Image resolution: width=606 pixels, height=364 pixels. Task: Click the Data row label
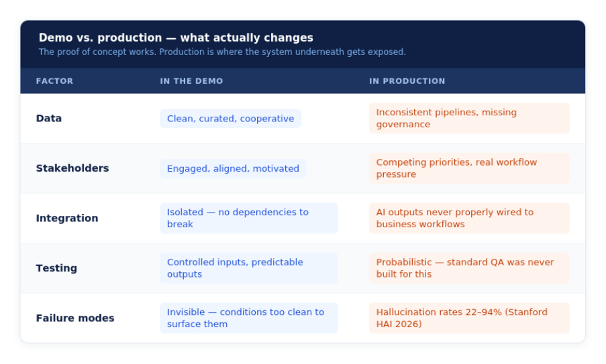49,118
